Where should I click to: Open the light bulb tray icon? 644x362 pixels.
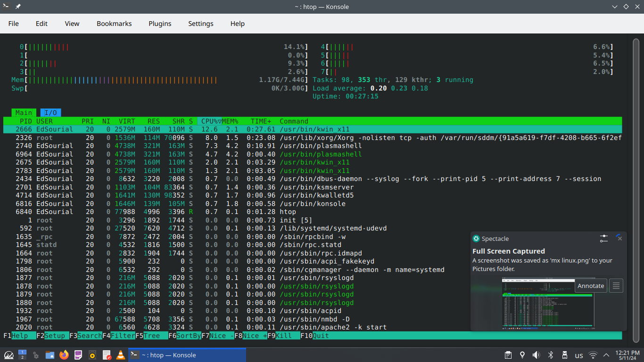522,355
